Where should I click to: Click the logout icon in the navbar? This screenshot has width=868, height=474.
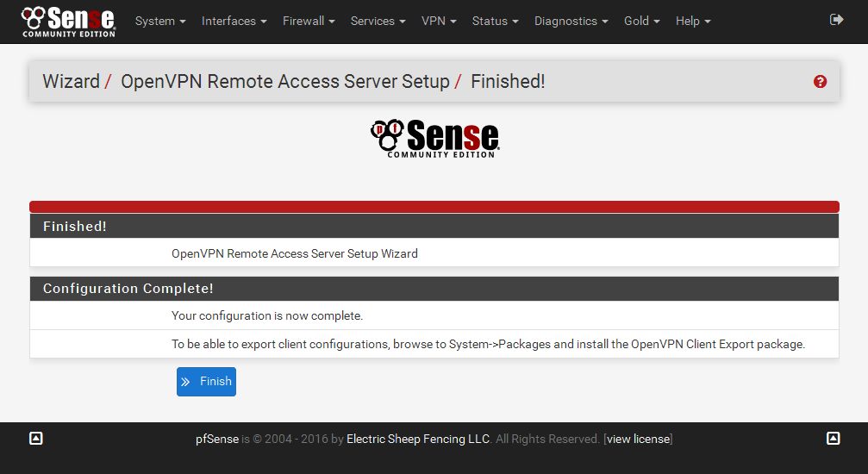(836, 20)
